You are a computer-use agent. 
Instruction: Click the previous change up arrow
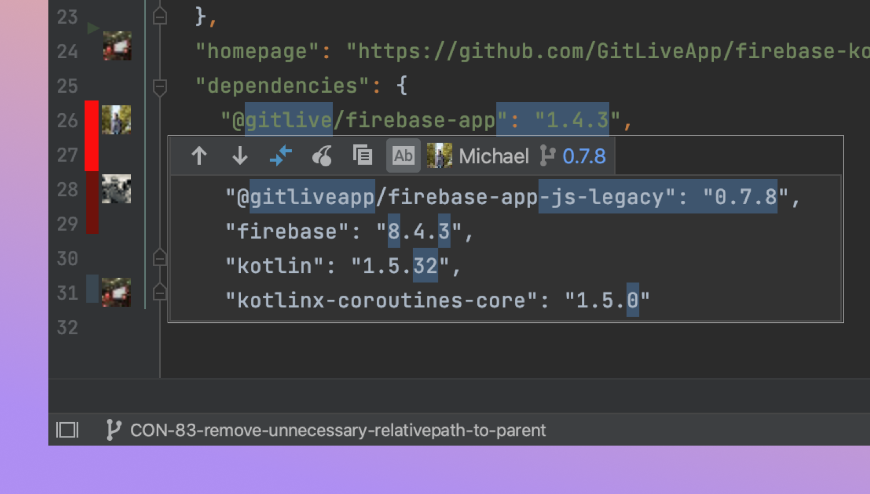click(x=199, y=156)
